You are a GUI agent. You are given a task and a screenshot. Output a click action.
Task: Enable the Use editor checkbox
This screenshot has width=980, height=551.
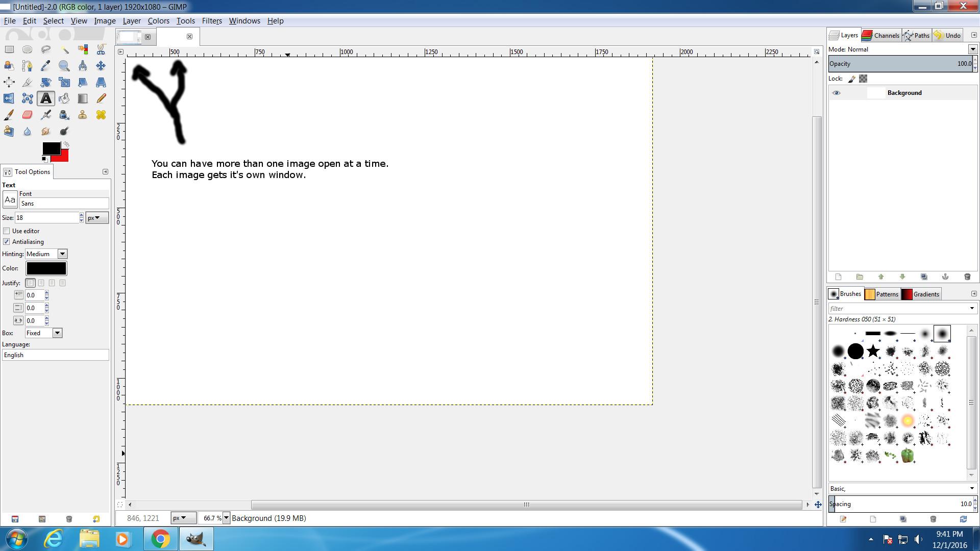(x=7, y=231)
